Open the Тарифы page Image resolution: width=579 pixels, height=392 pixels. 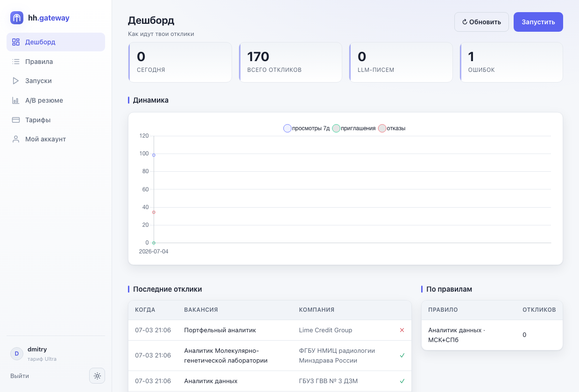56,120
